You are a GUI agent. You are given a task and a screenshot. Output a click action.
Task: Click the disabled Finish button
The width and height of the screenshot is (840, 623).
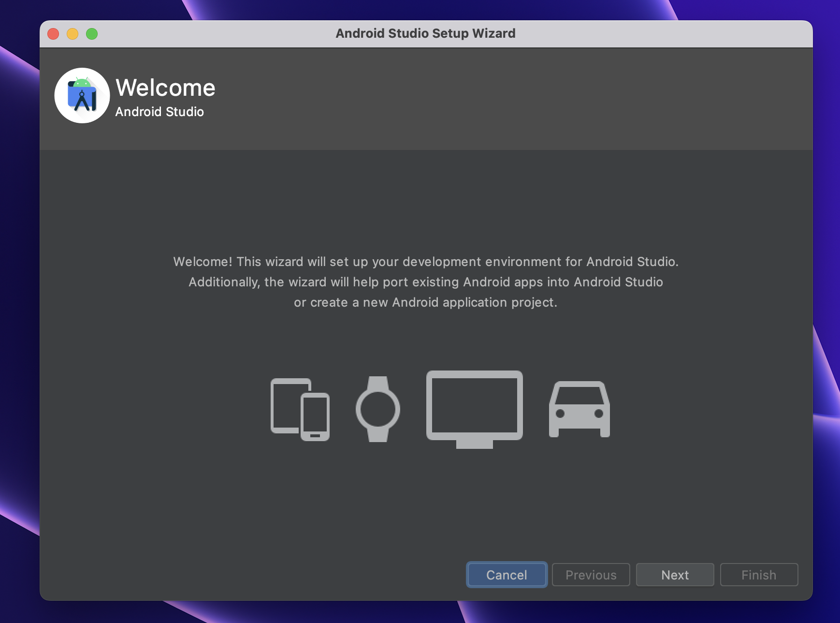click(759, 575)
